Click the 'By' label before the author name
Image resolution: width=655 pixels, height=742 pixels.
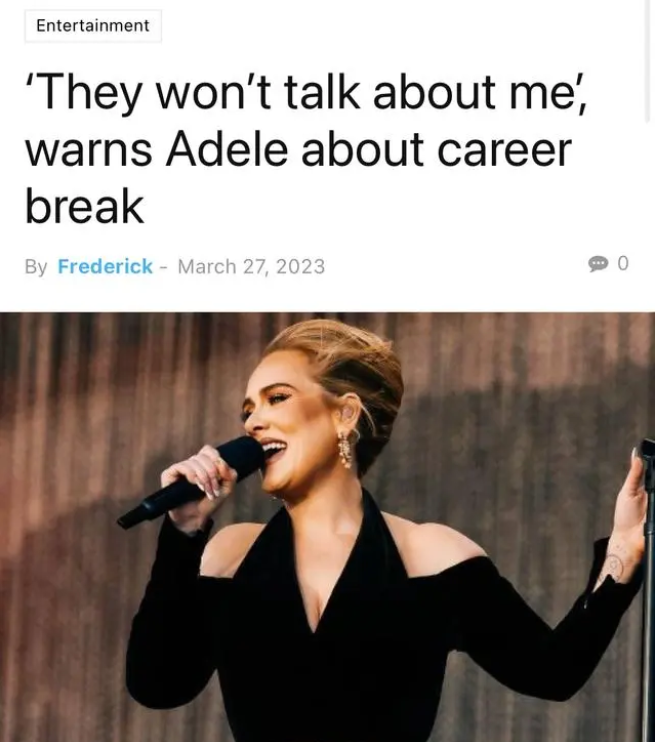coord(36,267)
